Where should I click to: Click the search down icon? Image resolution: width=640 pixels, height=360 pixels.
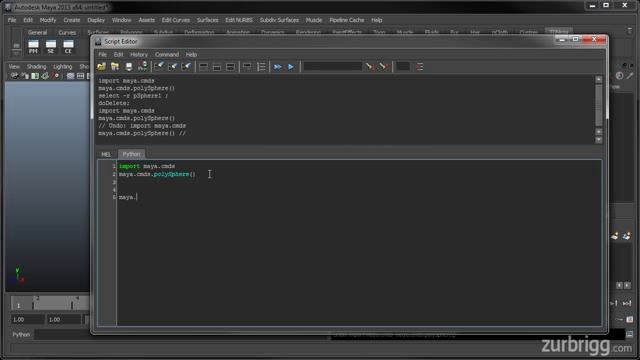[369, 67]
